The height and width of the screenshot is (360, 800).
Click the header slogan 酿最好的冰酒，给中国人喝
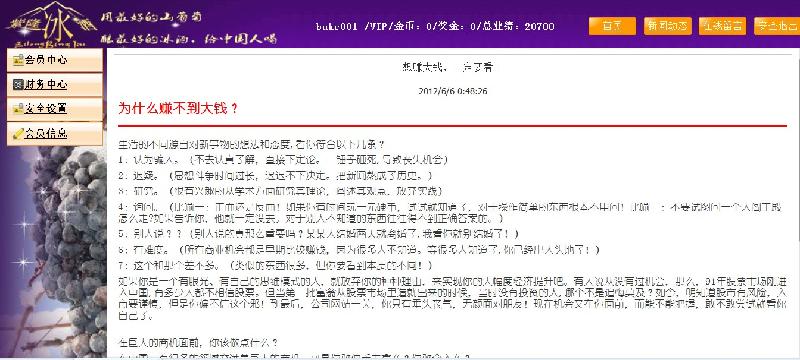tap(189, 38)
